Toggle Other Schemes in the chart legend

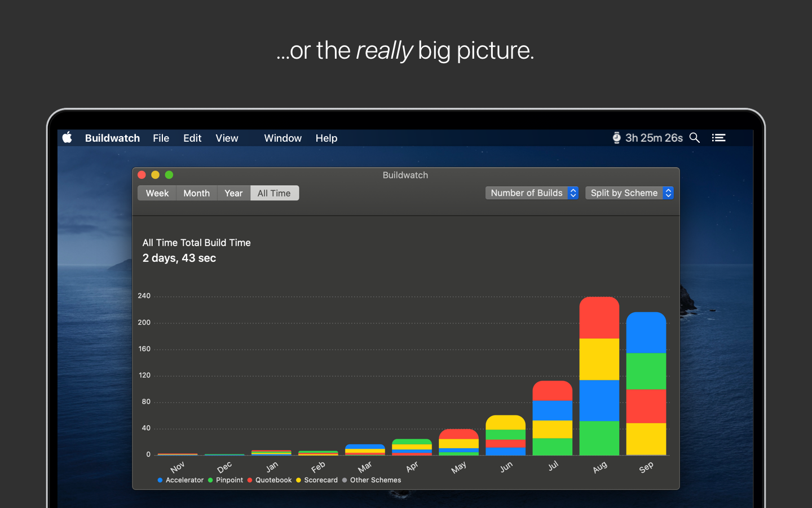pos(375,480)
